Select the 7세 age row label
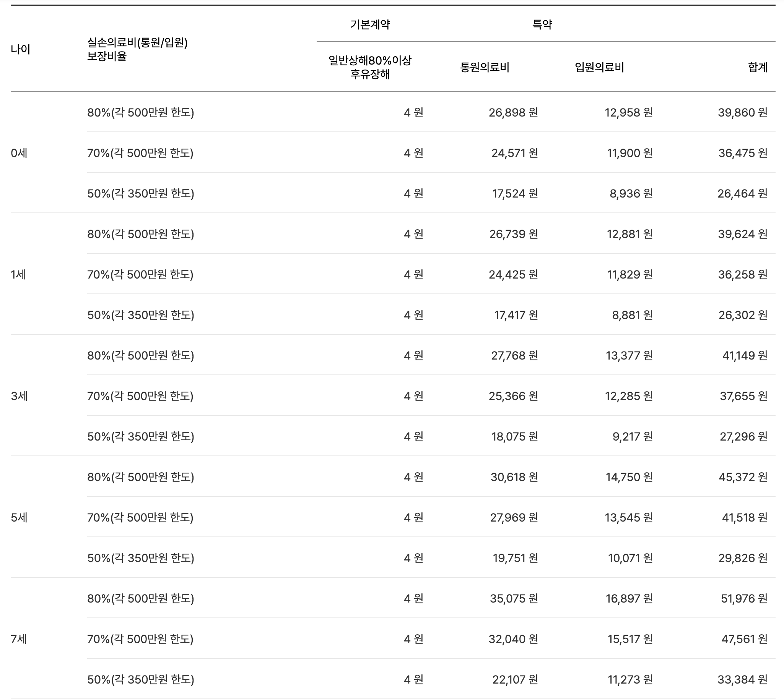 point(19,639)
